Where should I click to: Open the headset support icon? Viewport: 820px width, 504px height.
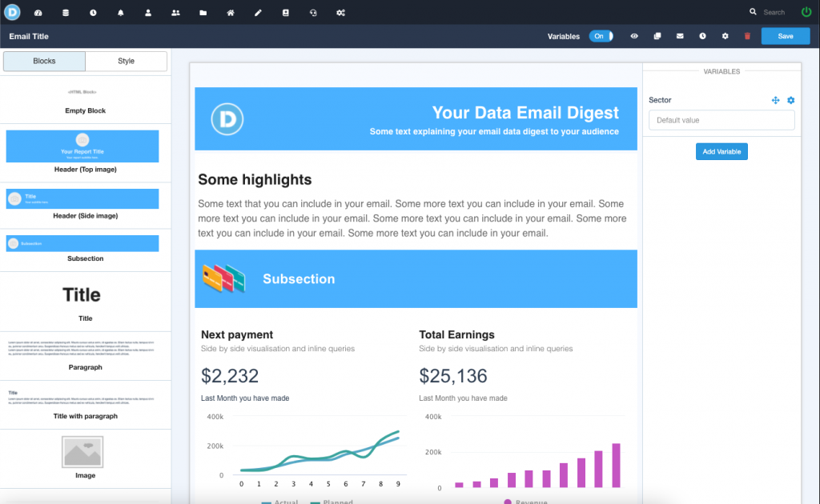pyautogui.click(x=313, y=13)
